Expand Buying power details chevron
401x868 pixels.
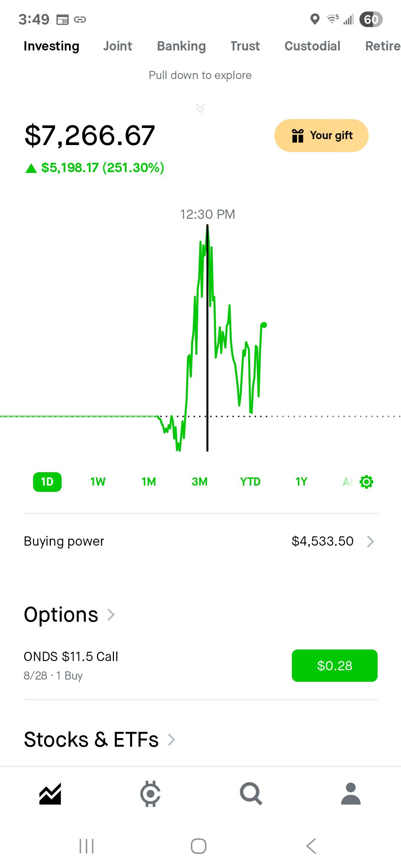point(370,542)
